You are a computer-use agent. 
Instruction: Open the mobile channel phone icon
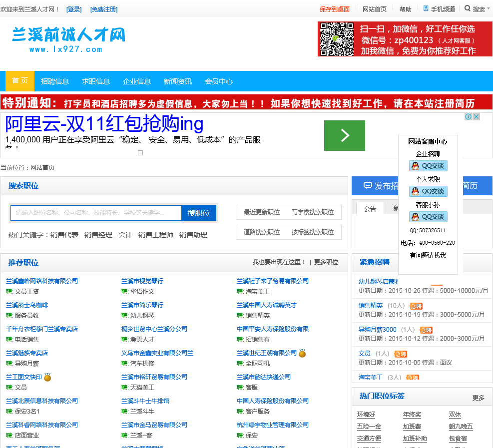point(426,8)
